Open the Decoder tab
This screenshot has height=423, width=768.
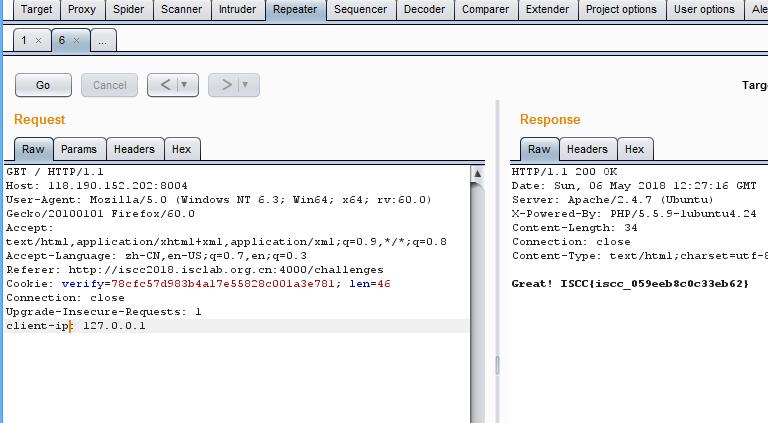coord(425,9)
